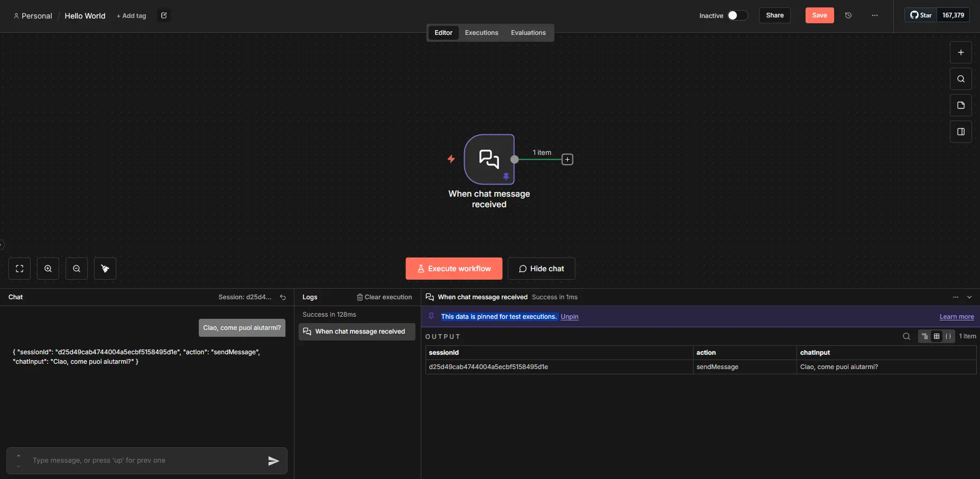Click the tidy up workflow icon
Image resolution: width=980 pixels, height=479 pixels.
tap(105, 269)
